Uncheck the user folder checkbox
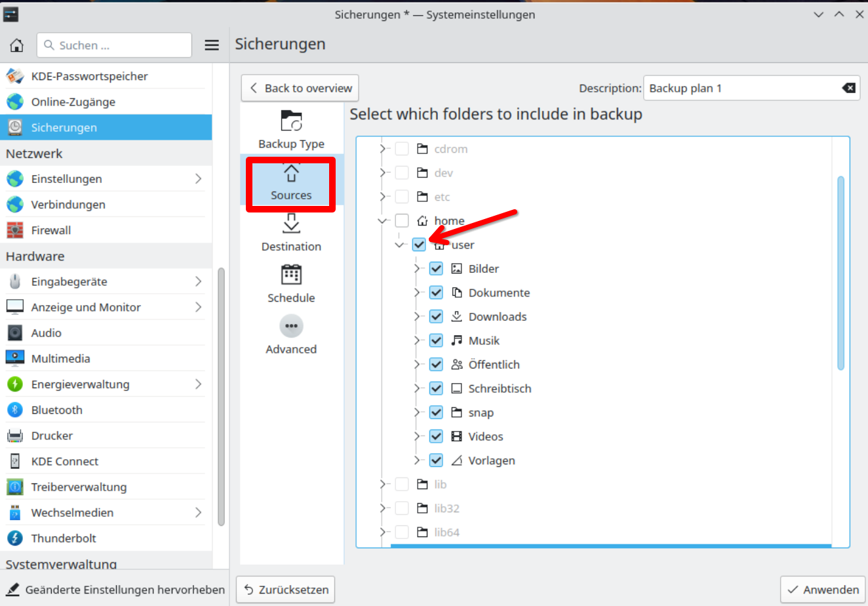 [x=419, y=245]
